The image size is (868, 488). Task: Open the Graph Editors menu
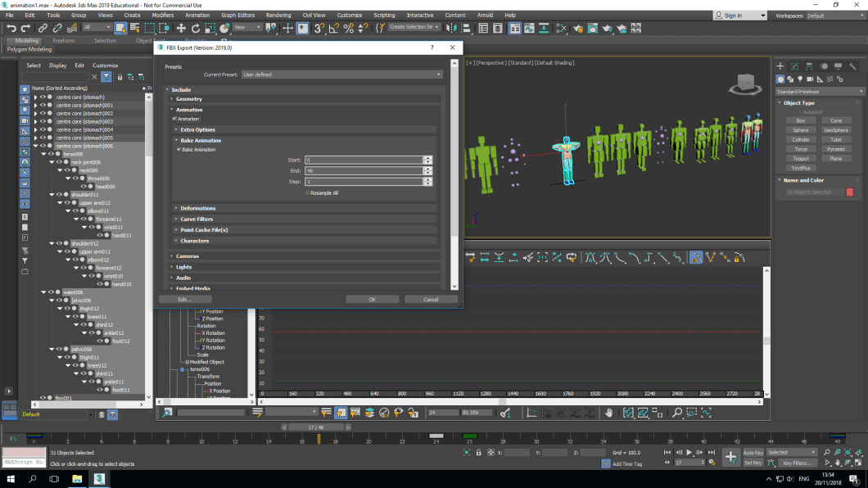238,15
